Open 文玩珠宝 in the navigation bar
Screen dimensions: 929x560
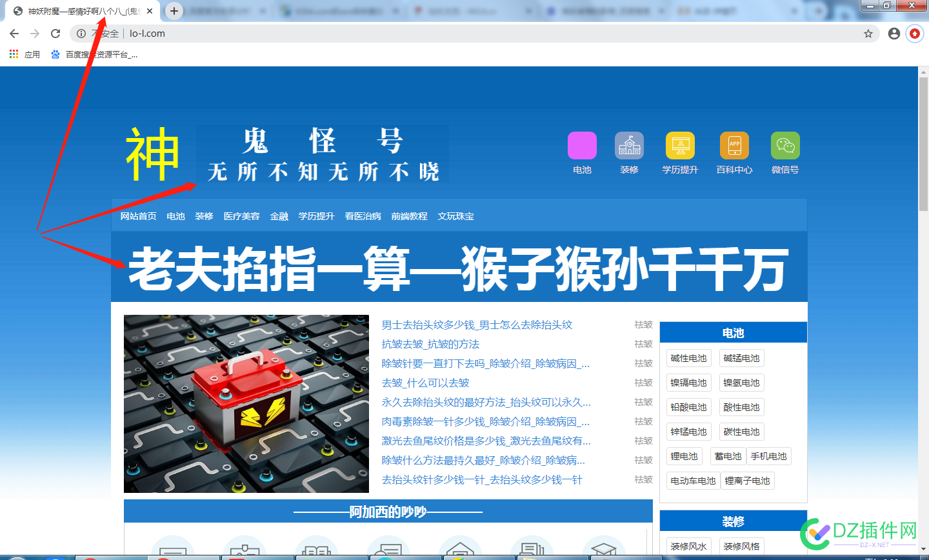pyautogui.click(x=455, y=216)
